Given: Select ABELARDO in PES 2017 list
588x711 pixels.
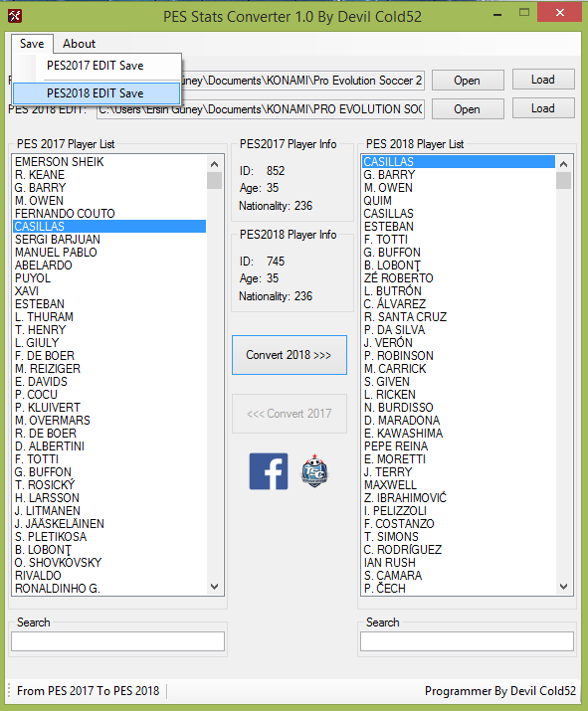Looking at the screenshot, I should [x=109, y=266].
